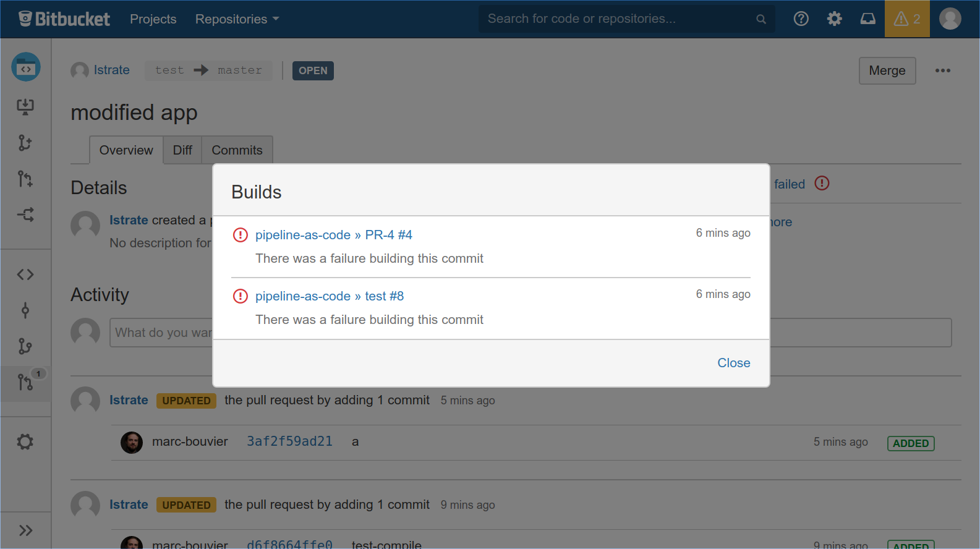
Task: Open the help question mark icon
Action: 801,19
